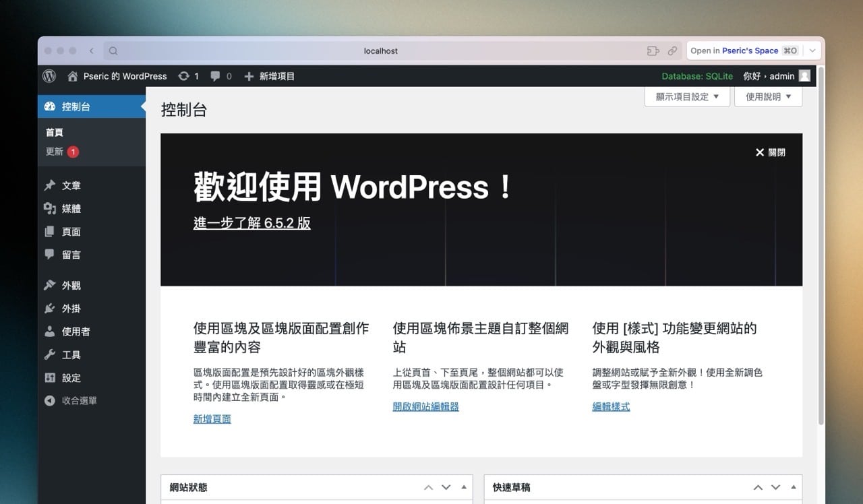Click the plus icon for 新增項目
The height and width of the screenshot is (504, 863).
pyautogui.click(x=249, y=76)
